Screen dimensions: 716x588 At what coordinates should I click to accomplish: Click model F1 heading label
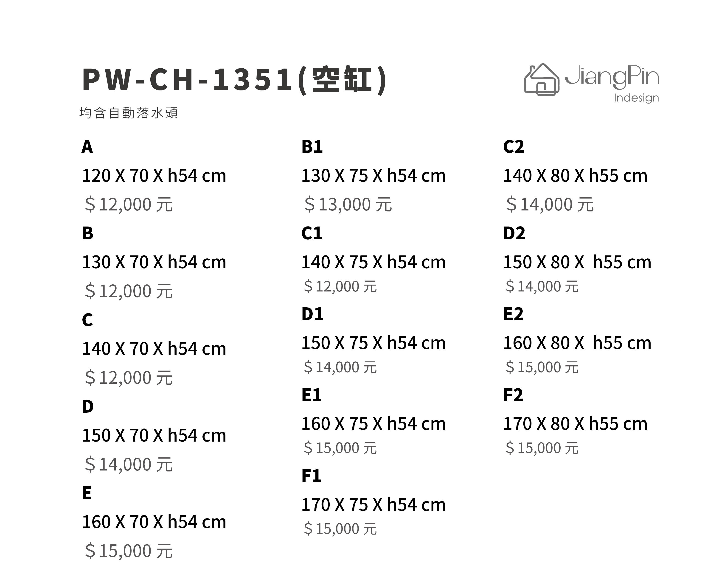pyautogui.click(x=311, y=476)
